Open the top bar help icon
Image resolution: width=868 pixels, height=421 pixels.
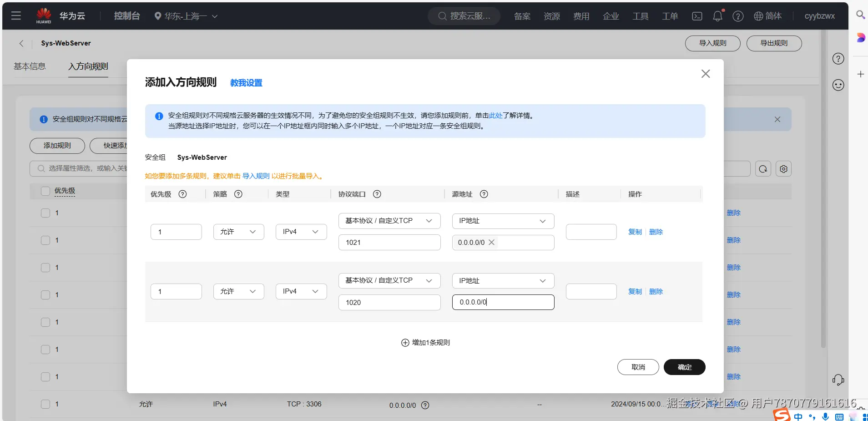tap(738, 16)
